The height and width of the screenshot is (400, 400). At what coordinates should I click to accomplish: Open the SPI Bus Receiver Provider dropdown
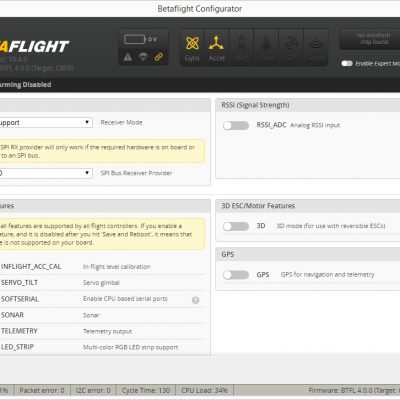(46, 173)
